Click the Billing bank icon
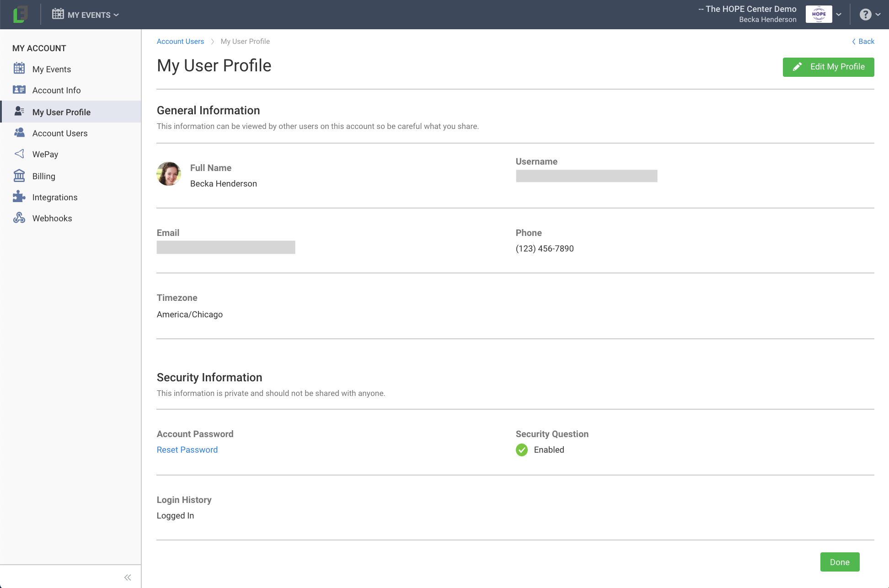The width and height of the screenshot is (889, 588). (x=19, y=176)
